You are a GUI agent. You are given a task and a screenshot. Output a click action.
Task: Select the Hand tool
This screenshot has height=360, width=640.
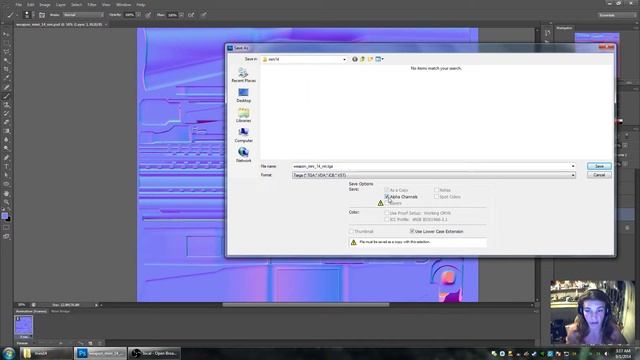(6, 193)
